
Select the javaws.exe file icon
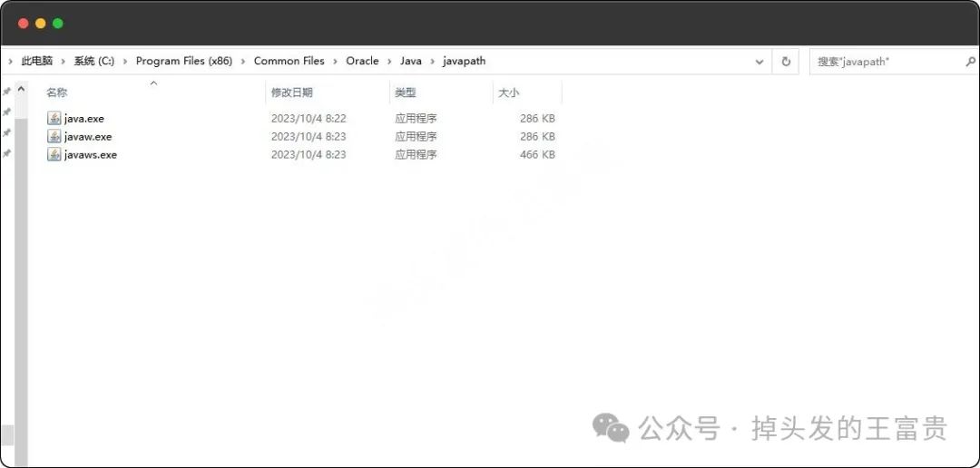(54, 154)
